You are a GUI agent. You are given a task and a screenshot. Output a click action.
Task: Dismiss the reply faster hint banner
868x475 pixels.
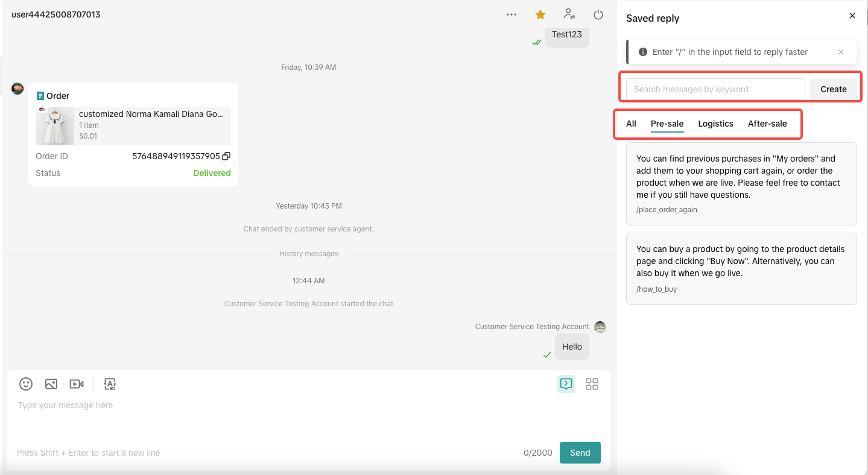[x=841, y=52]
